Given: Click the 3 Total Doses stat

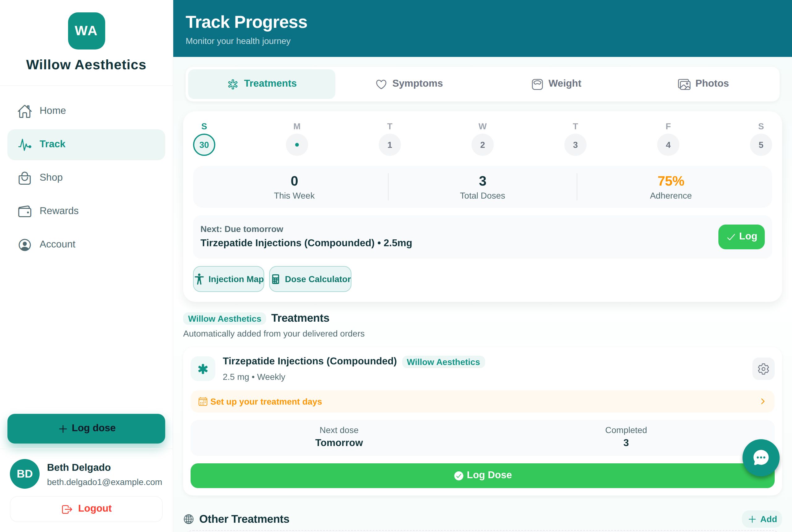Looking at the screenshot, I should pos(482,187).
